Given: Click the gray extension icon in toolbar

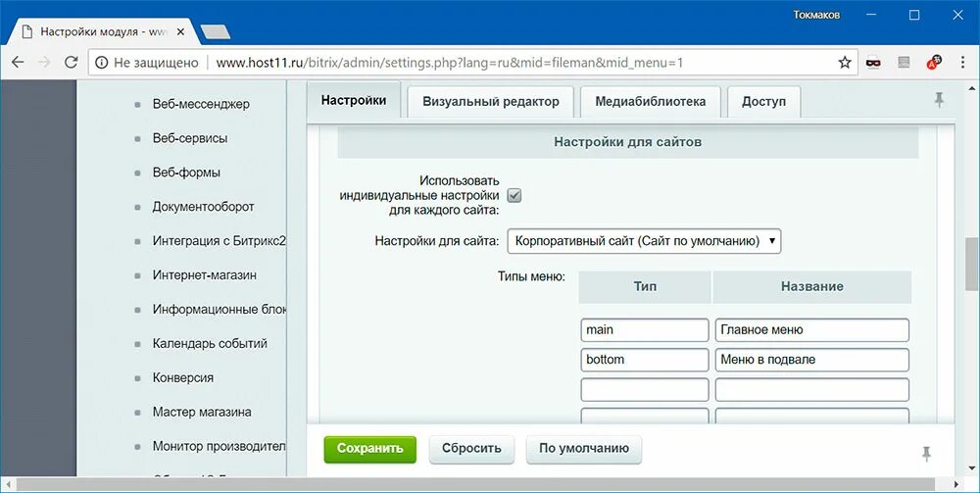Looking at the screenshot, I should [904, 63].
